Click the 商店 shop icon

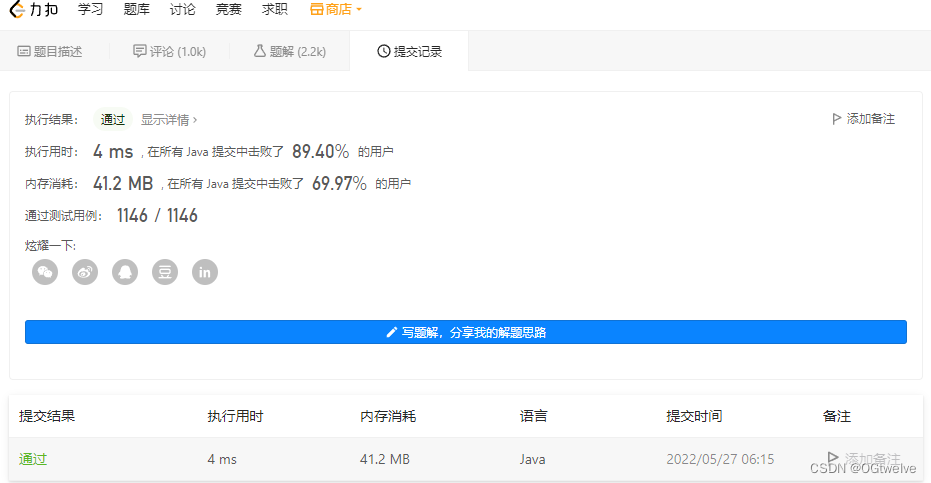point(316,10)
